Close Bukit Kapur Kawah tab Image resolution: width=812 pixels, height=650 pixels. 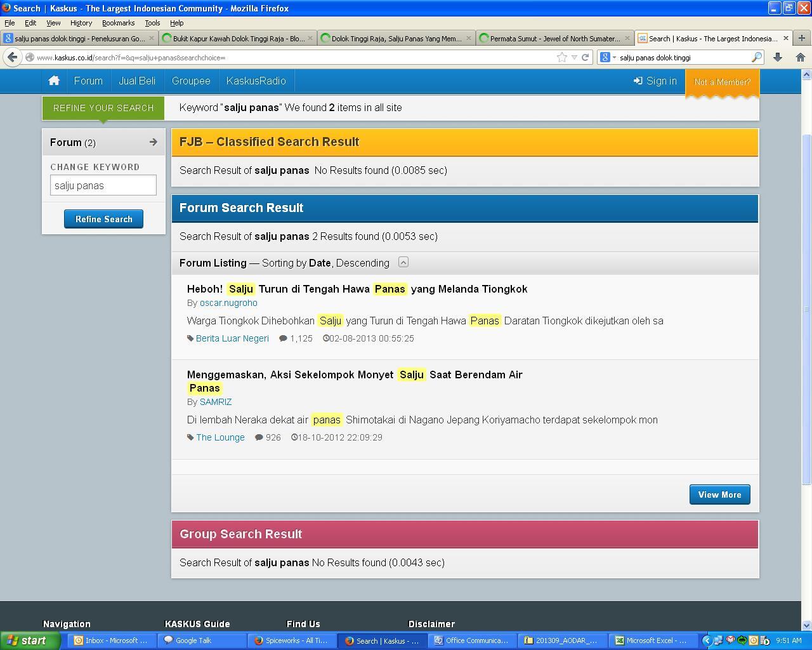click(x=310, y=38)
